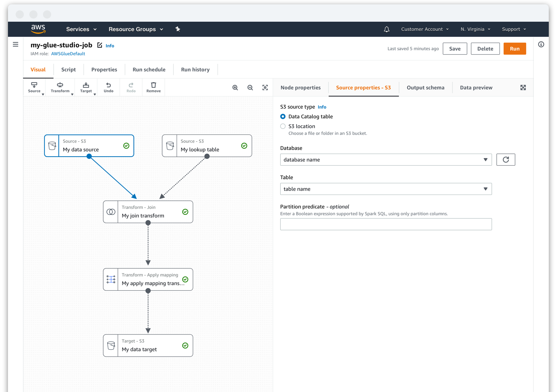This screenshot has height=392, width=556.
Task: Open the Properties tab
Action: point(104,69)
